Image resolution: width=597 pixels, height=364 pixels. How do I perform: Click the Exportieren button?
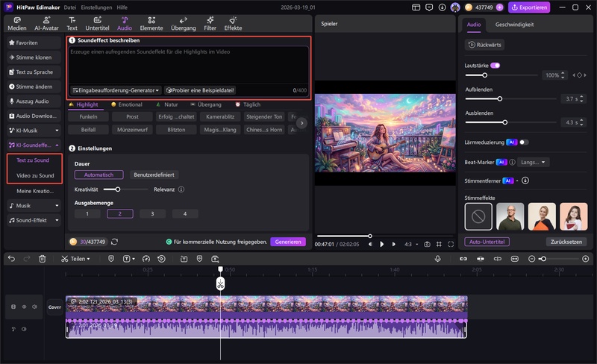pos(529,7)
